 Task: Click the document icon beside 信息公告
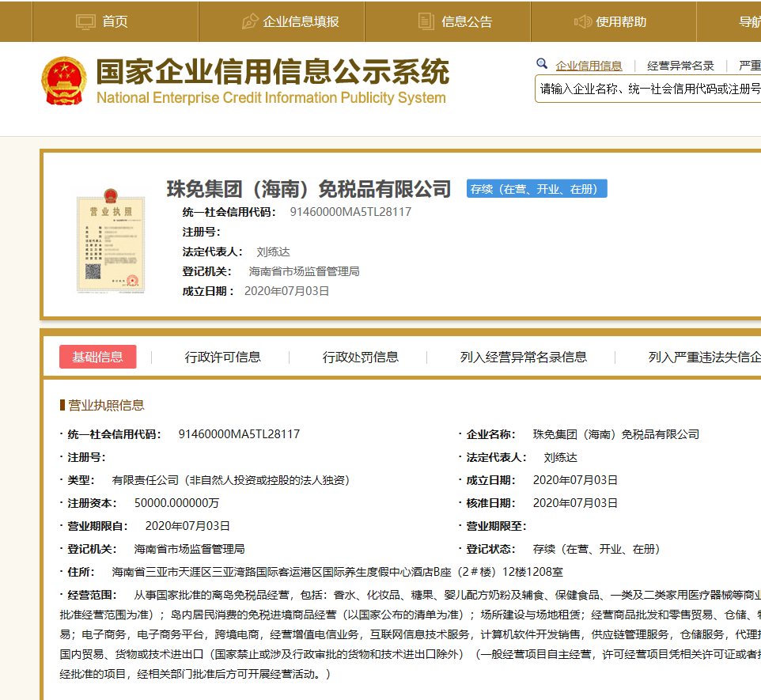pos(426,21)
